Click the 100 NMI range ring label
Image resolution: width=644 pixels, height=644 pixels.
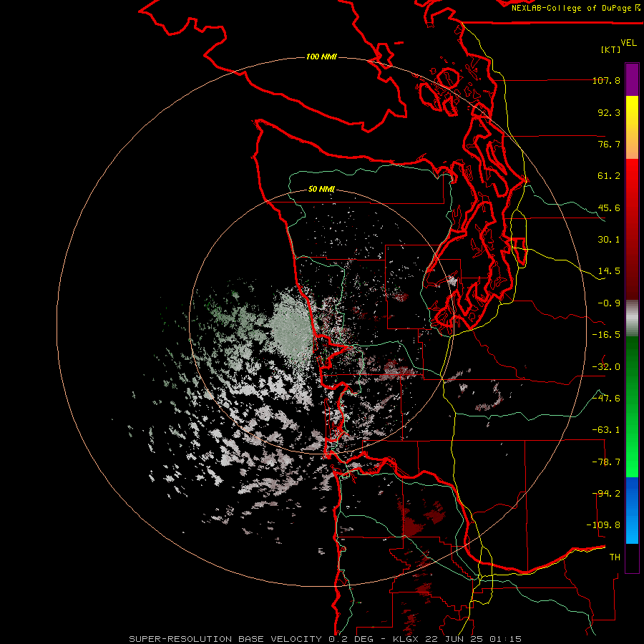click(x=321, y=57)
